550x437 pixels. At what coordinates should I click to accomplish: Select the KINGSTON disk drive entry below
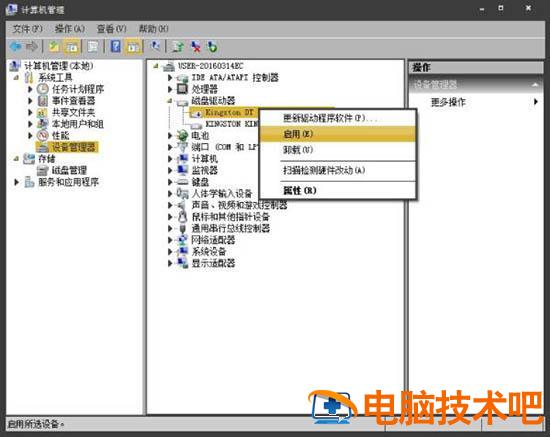231,124
